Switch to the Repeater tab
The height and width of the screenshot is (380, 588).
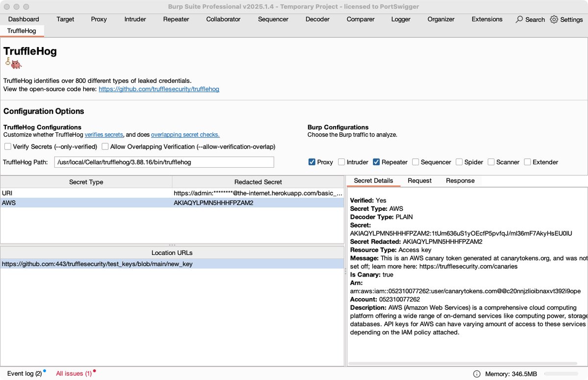coord(176,20)
